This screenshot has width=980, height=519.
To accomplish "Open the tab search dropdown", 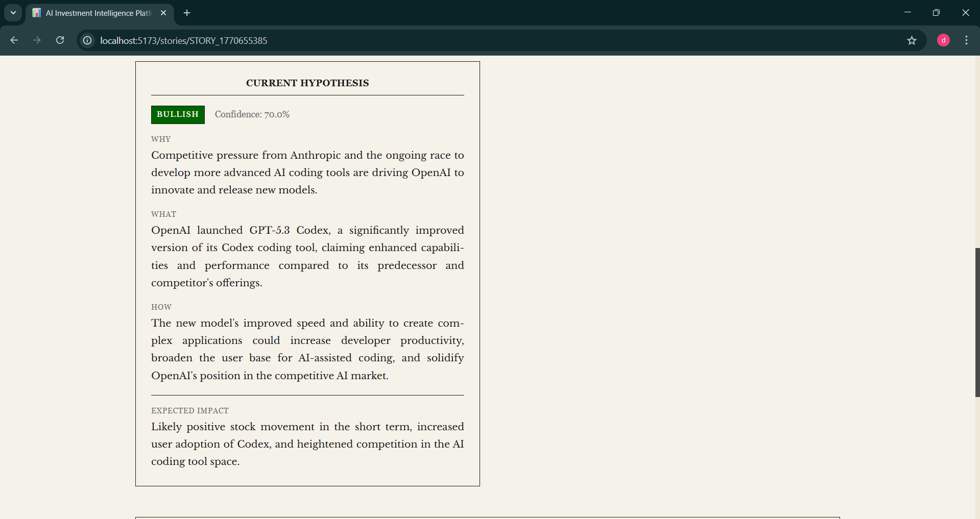I will click(x=13, y=13).
